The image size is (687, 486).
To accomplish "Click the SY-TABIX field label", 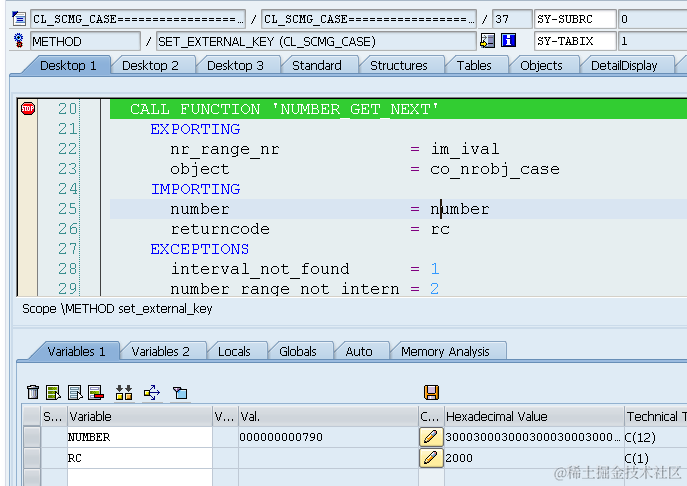I will coord(575,41).
